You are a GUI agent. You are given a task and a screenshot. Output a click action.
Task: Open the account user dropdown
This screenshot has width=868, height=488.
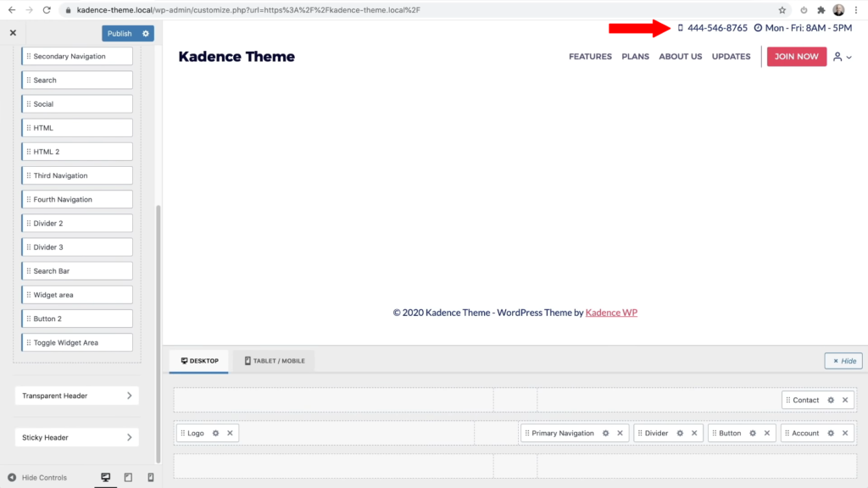pyautogui.click(x=843, y=57)
